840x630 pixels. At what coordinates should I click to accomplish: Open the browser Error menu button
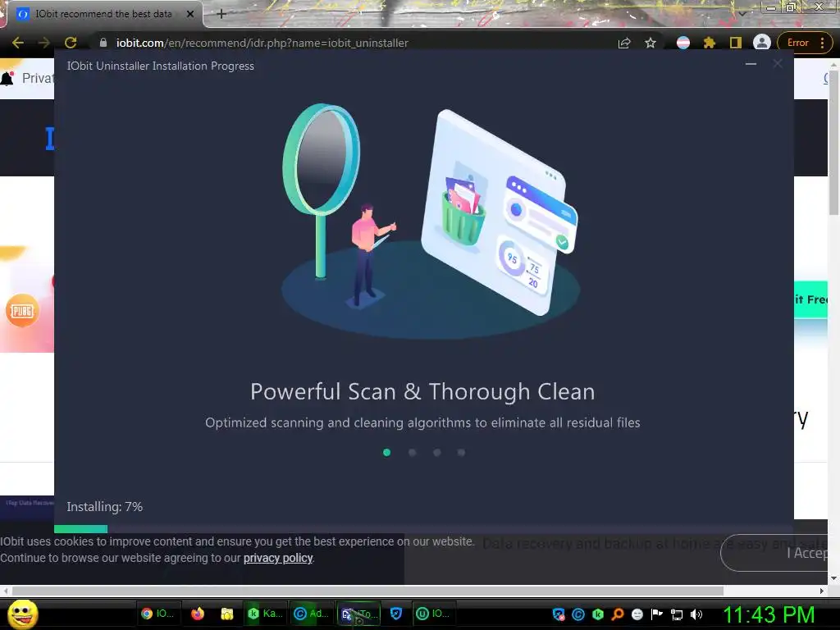[805, 43]
